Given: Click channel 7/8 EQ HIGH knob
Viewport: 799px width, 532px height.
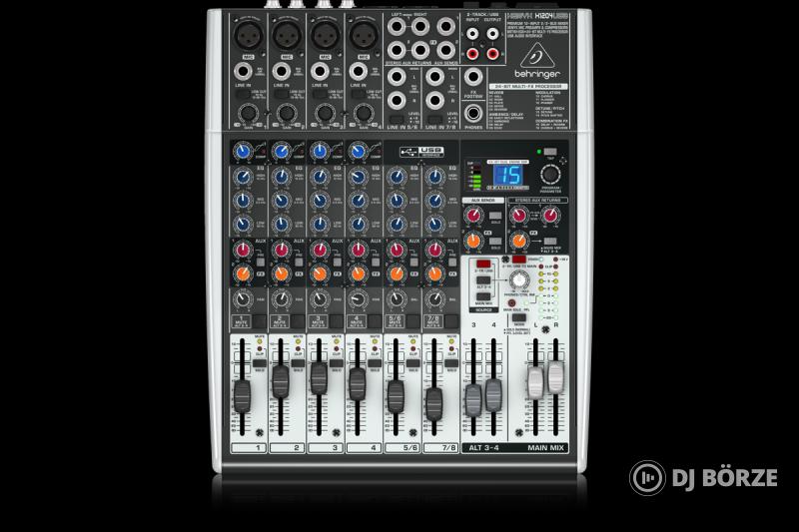Looking at the screenshot, I should [x=434, y=177].
